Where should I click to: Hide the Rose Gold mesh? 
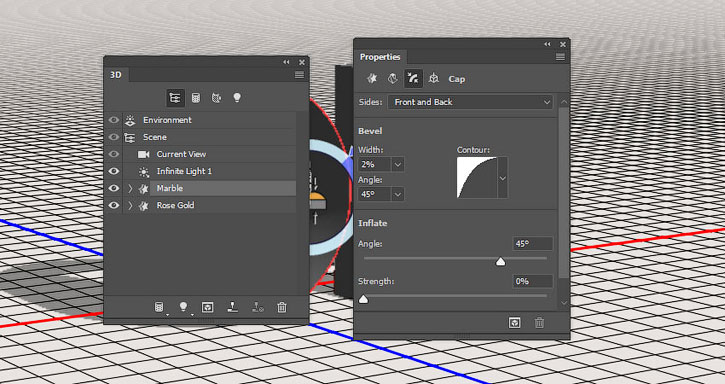tap(114, 205)
